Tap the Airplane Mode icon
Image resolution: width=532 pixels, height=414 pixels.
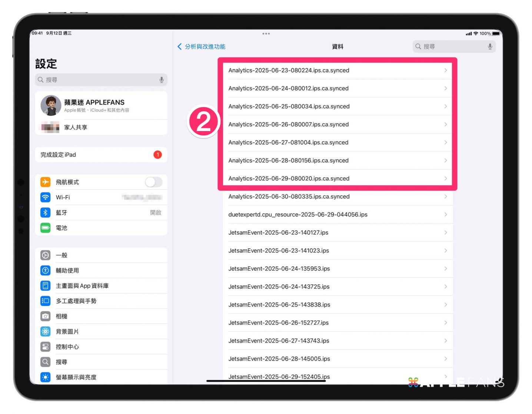[45, 182]
